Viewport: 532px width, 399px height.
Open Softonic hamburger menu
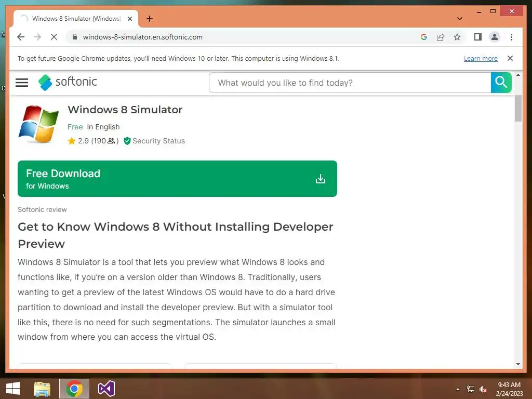point(22,83)
